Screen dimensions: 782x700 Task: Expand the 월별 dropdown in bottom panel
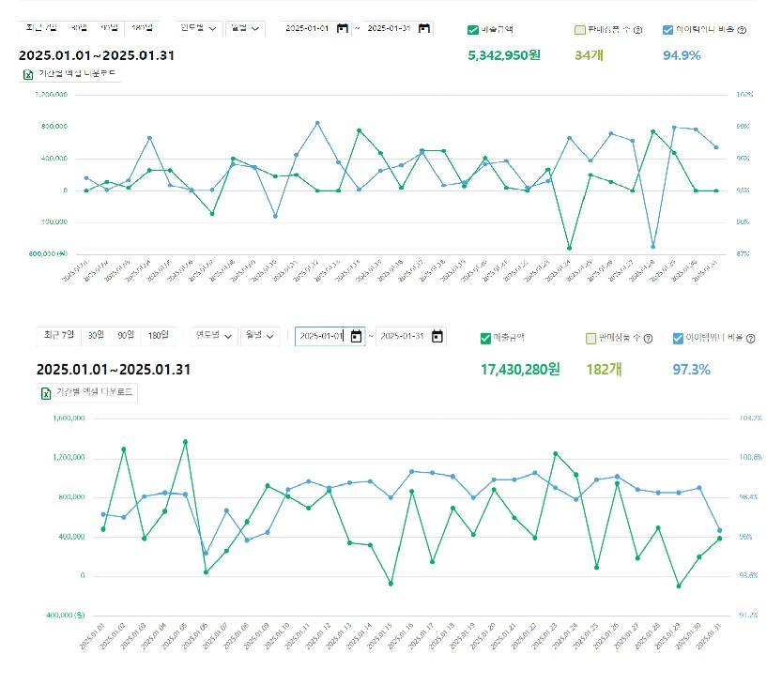(x=261, y=336)
